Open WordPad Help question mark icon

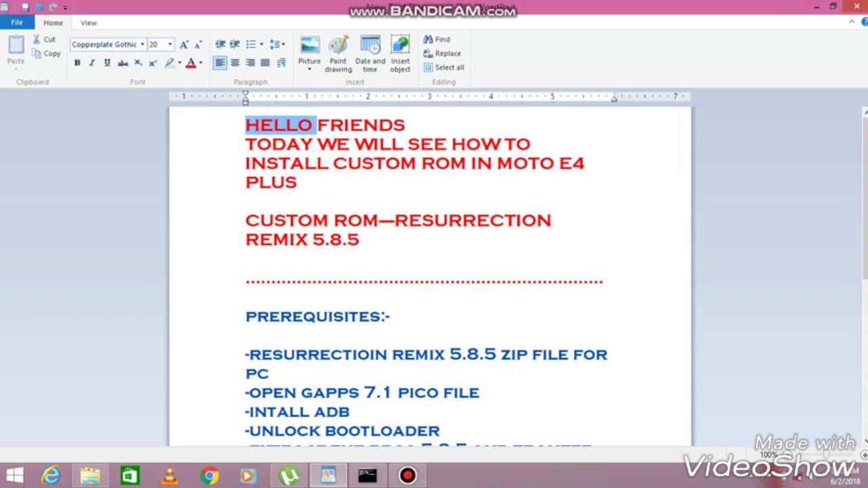[x=865, y=22]
